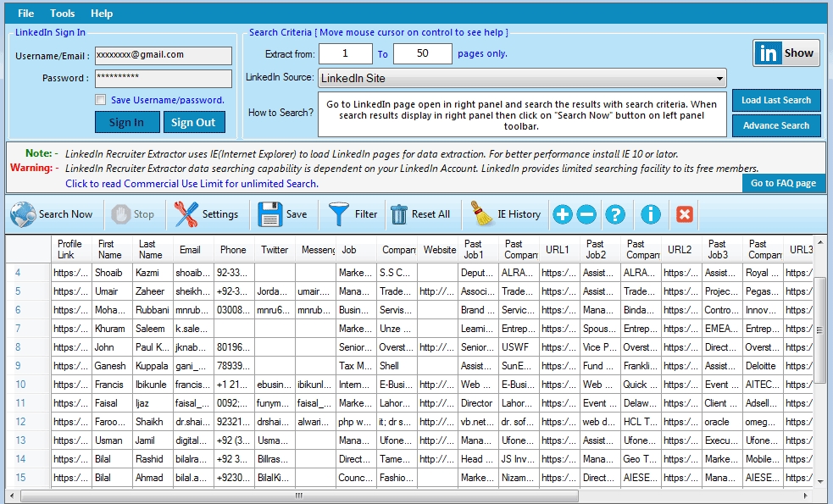Click the blue info icon
Viewport: 833px width, 504px height.
[x=650, y=214]
